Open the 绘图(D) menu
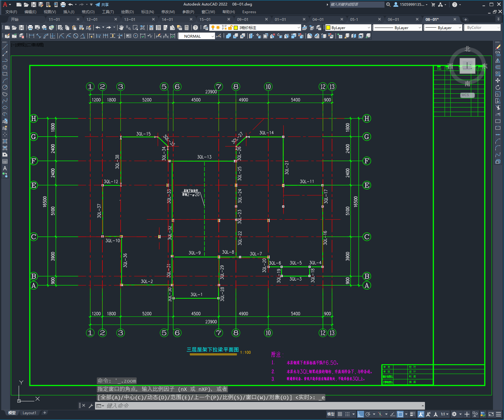Image resolution: width=504 pixels, height=420 pixels. coord(127,12)
